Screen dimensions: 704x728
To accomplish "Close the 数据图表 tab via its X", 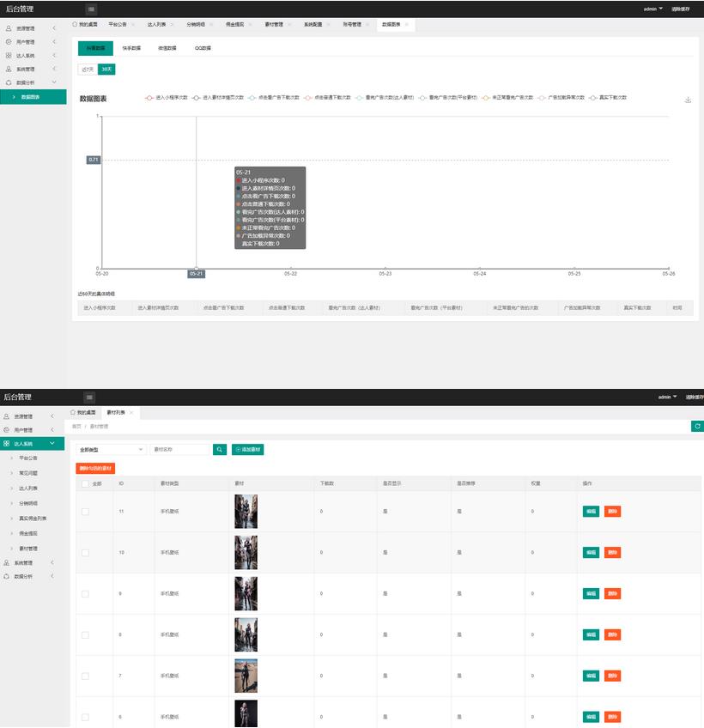I will 408,25.
